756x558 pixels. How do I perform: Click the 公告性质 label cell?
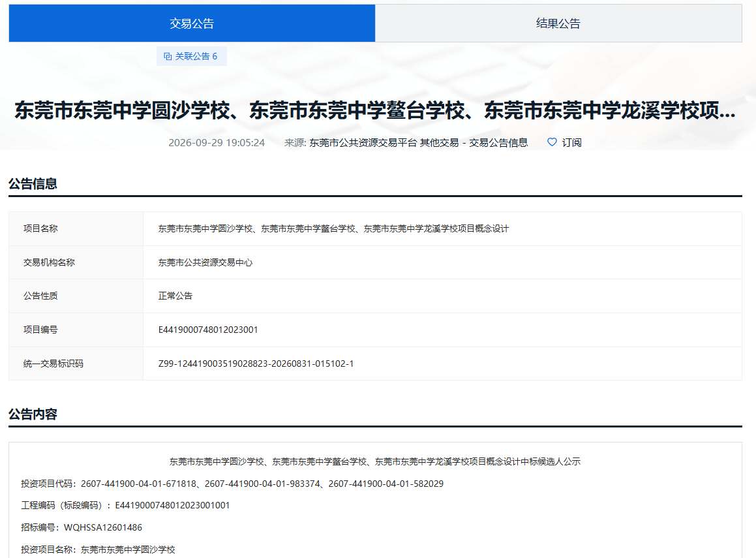[x=76, y=296]
